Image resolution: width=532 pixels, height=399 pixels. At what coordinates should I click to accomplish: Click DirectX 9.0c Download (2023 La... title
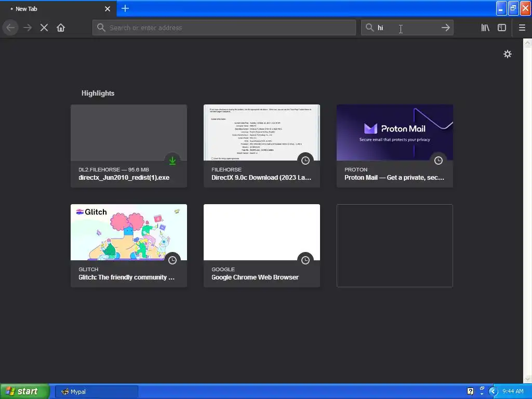(261, 178)
